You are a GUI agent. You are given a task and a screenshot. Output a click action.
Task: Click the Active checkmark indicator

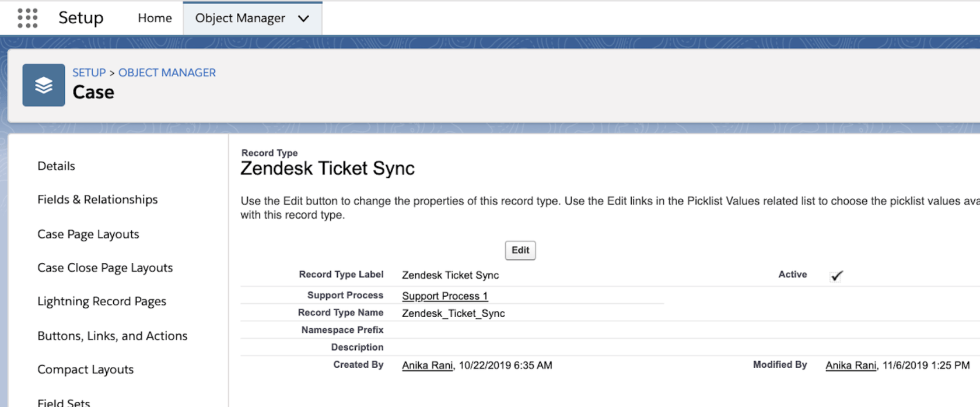(x=836, y=276)
